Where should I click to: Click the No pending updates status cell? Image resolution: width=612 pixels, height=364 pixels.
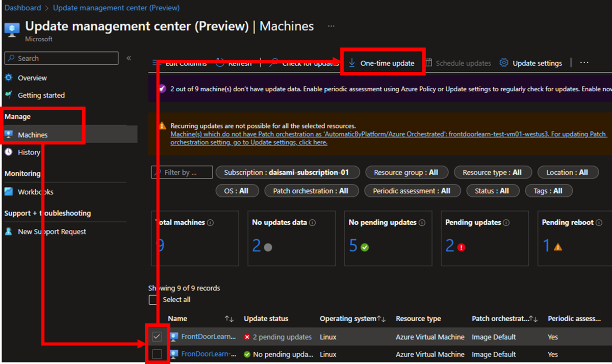[x=278, y=354]
